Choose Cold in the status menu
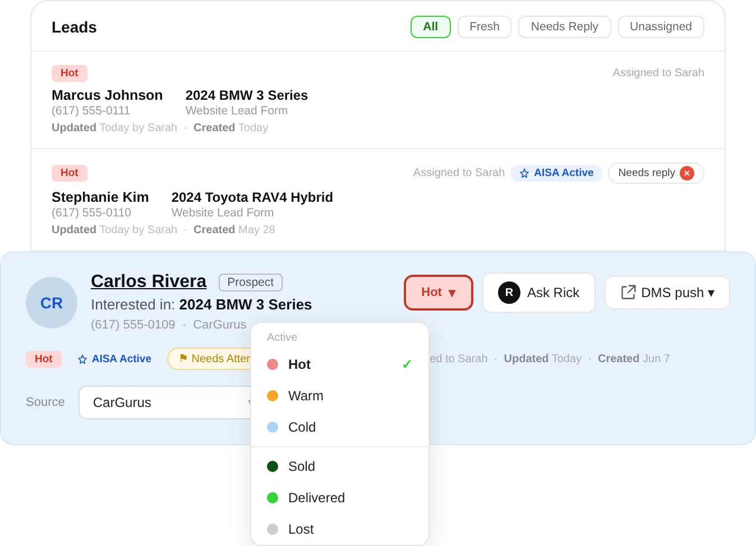Screen dimensions: 756x546 click(x=340, y=427)
